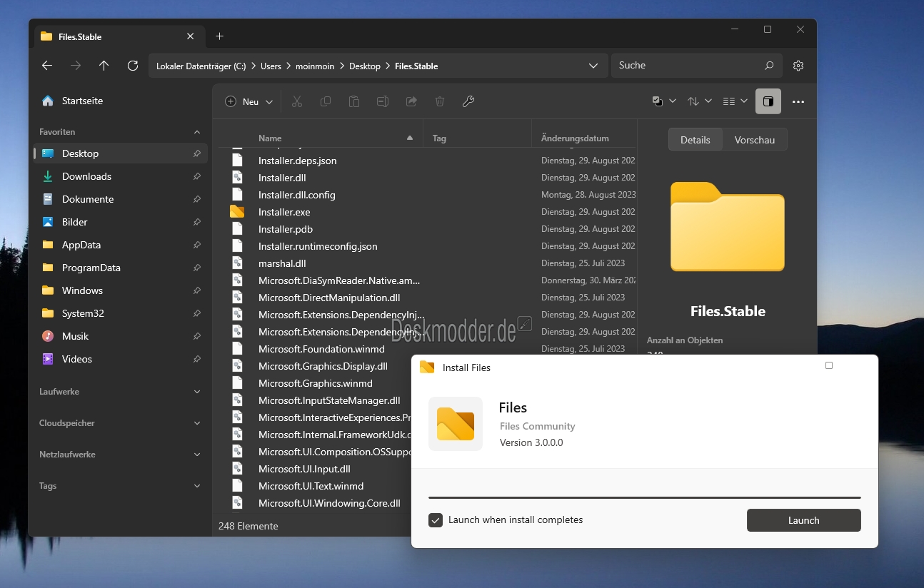Expand the Tags section
The width and height of the screenshot is (924, 588).
coord(197,486)
